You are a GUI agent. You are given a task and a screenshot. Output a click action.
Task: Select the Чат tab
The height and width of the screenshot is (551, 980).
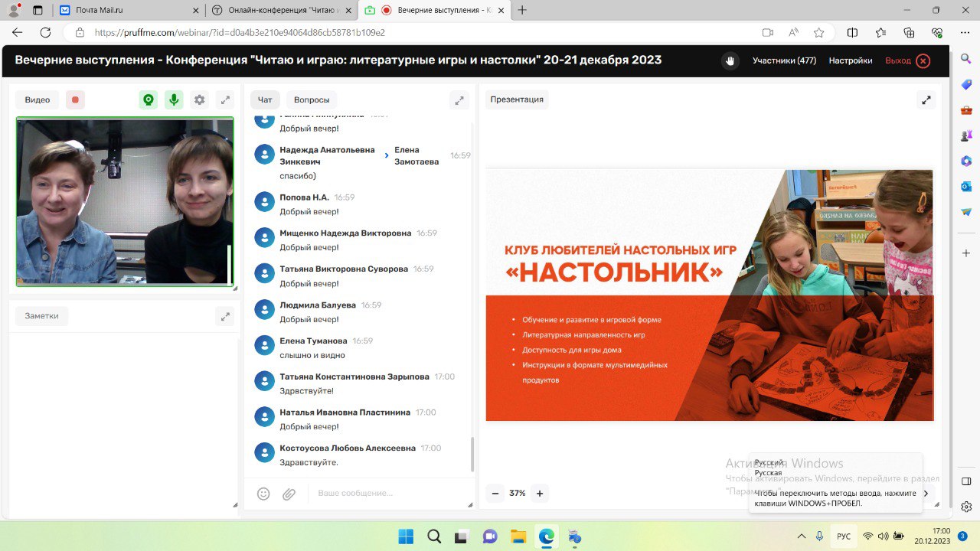(265, 99)
